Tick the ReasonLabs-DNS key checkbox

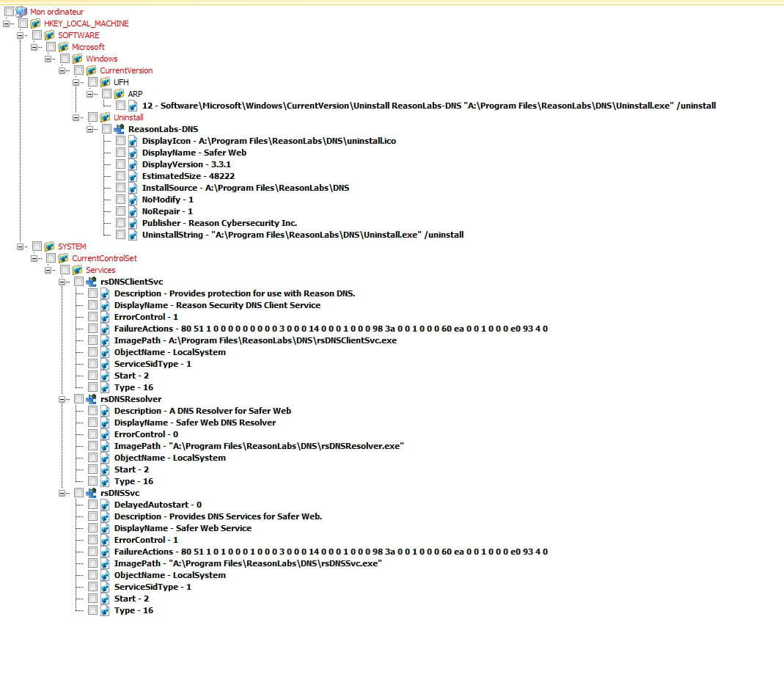[106, 129]
